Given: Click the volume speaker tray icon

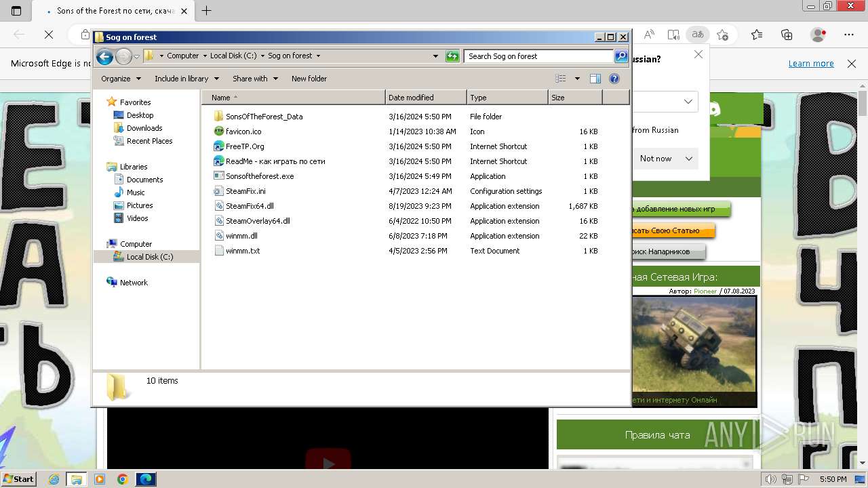Looking at the screenshot, I should click(x=770, y=479).
